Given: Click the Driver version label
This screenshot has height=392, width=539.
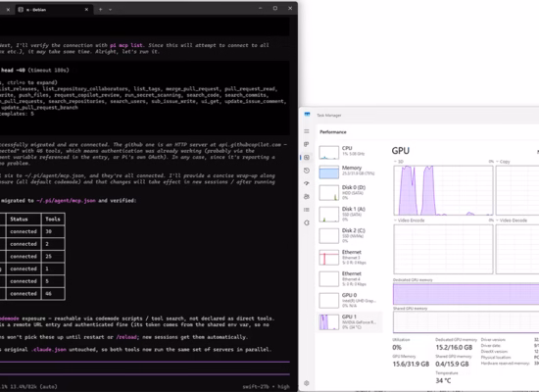Looking at the screenshot, I should pos(493,340).
